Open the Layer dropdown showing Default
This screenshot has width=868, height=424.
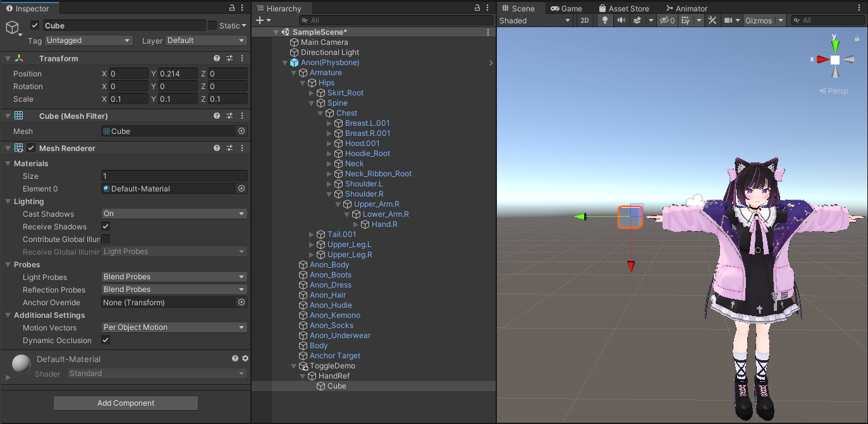pos(206,40)
